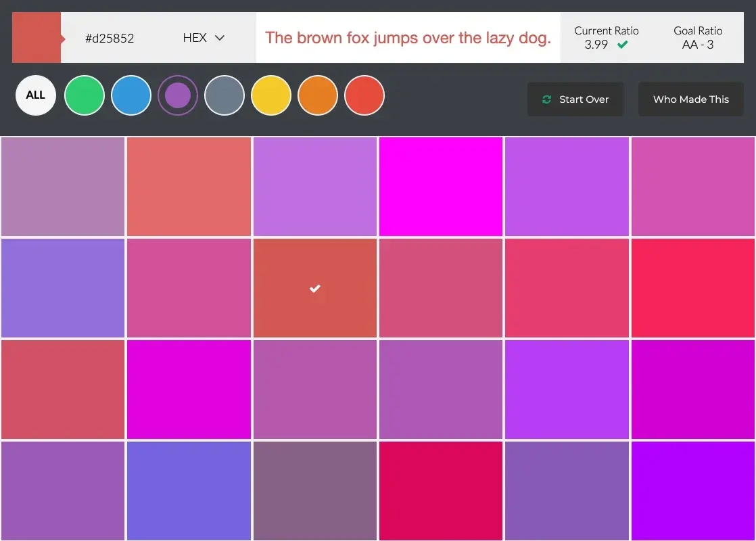756x541 pixels.
Task: Click the refresh icon in Start Over
Action: [547, 99]
